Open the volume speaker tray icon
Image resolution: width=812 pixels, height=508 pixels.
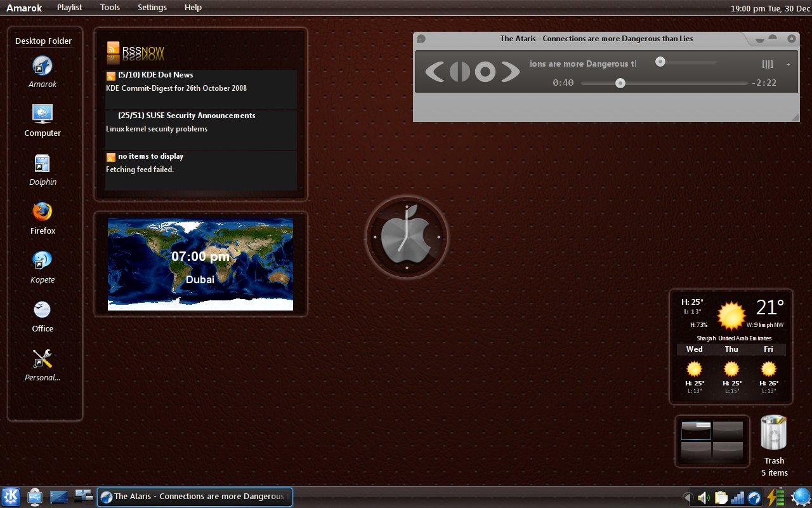click(x=704, y=498)
